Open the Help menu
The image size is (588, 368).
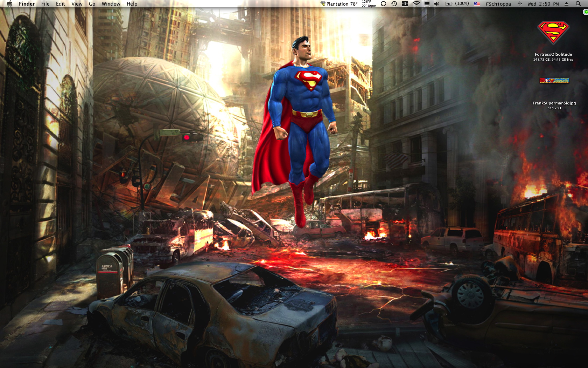click(132, 4)
